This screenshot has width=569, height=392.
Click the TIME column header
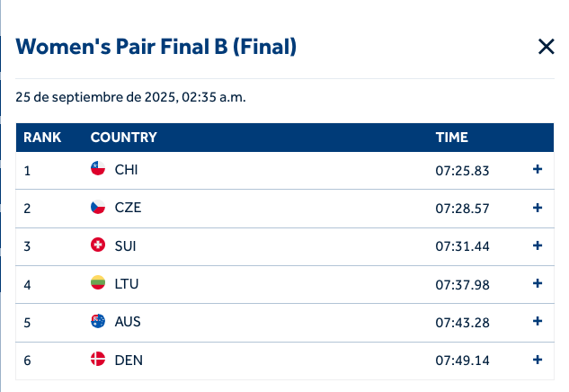tap(452, 138)
